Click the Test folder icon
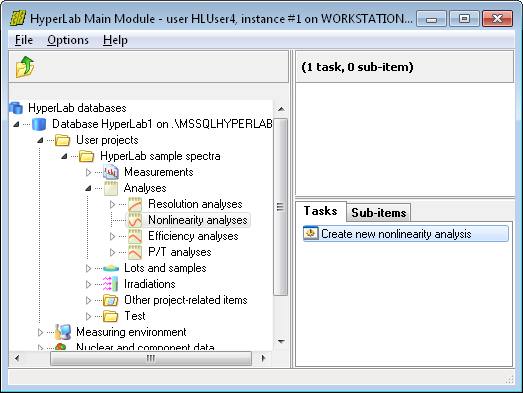This screenshot has width=523, height=393. click(110, 316)
